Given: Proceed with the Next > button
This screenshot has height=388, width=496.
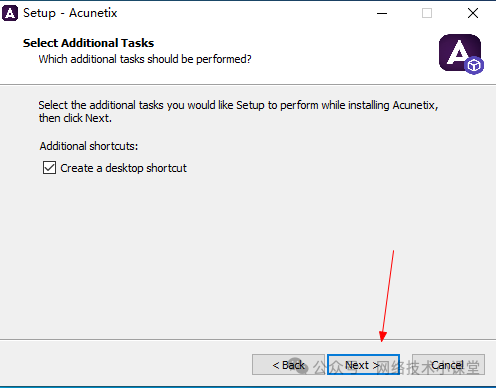Looking at the screenshot, I should click(x=363, y=365).
